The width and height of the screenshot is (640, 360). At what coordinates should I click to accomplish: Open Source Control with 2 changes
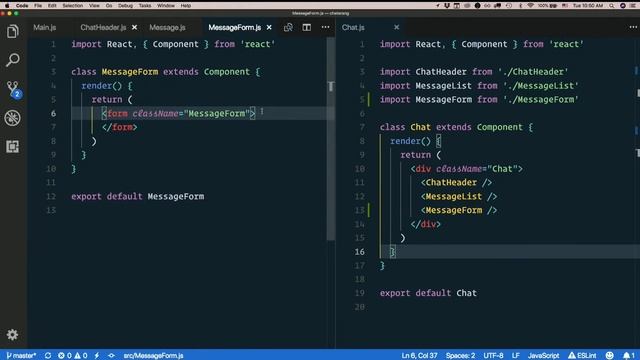(13, 89)
